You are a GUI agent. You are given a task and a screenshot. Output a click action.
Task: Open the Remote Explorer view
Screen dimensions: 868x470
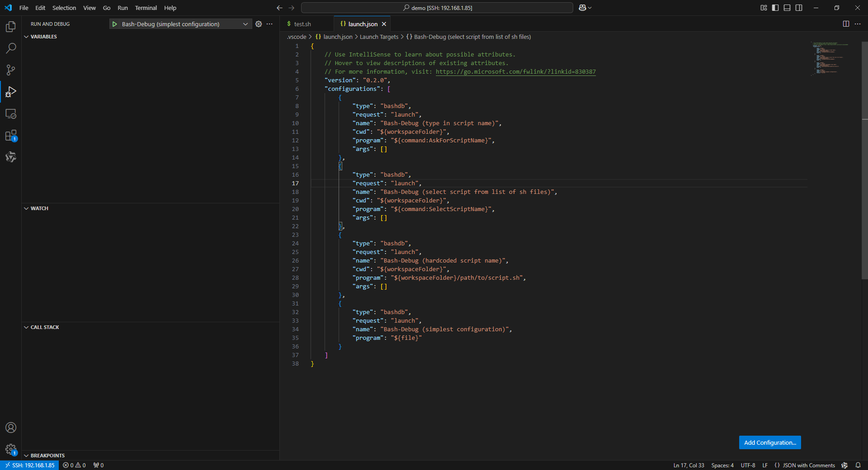(x=11, y=114)
